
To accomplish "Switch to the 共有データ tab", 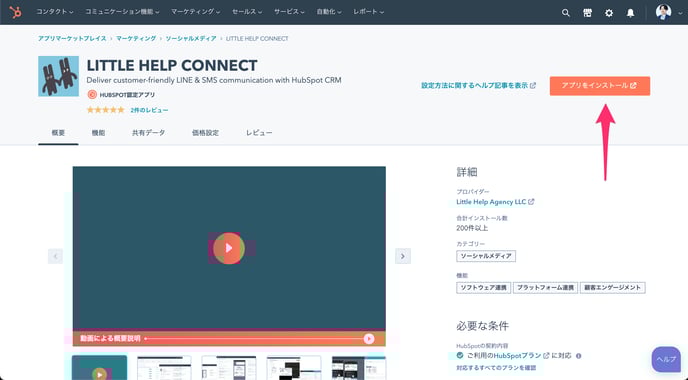I will [148, 133].
